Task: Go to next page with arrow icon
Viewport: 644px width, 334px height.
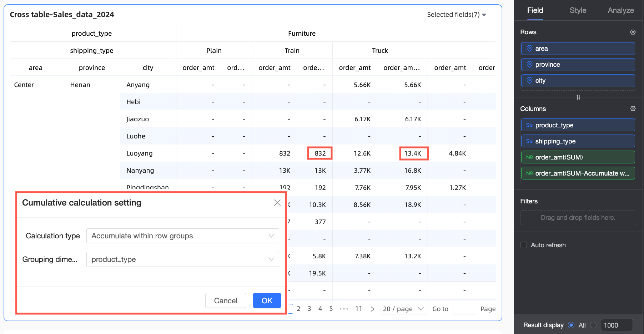Action: pos(372,309)
